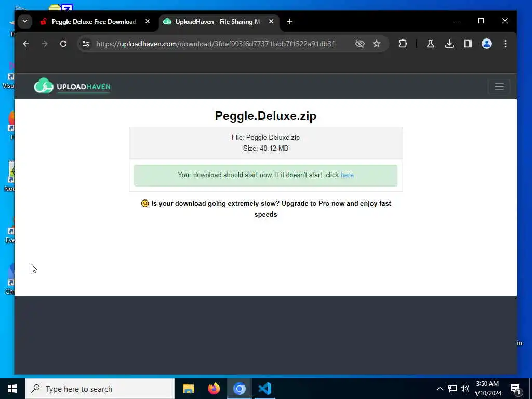The width and height of the screenshot is (532, 399).
Task: Click the uploadhaven.com URL address field
Action: tap(215, 44)
